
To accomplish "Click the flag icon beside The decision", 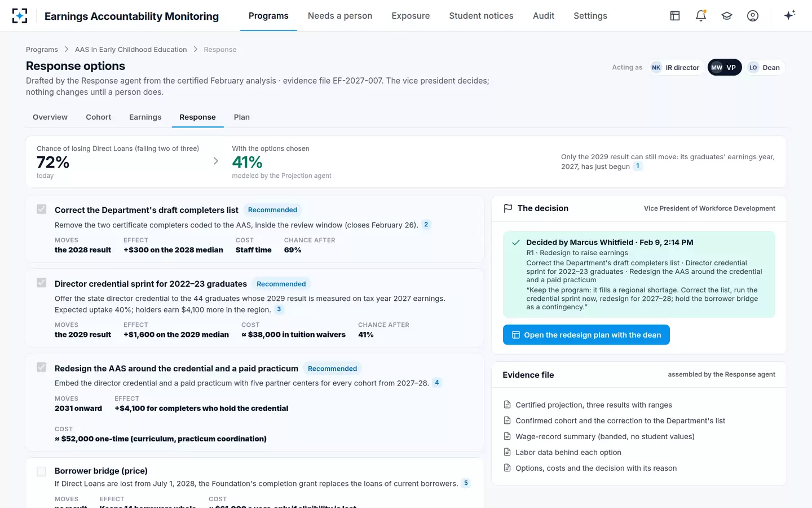I will [x=507, y=208].
